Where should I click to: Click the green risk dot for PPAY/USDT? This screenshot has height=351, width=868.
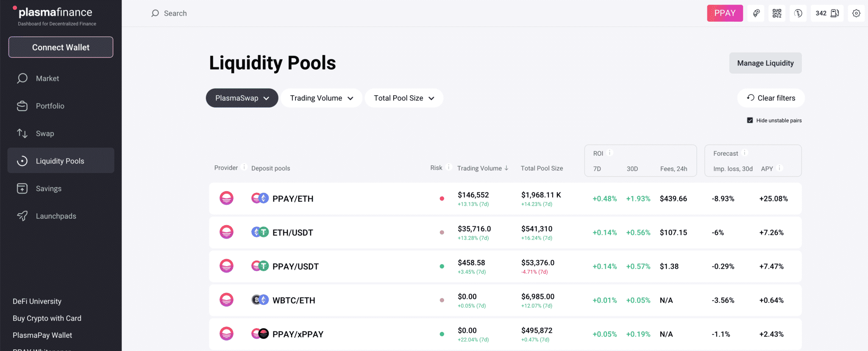pyautogui.click(x=442, y=266)
